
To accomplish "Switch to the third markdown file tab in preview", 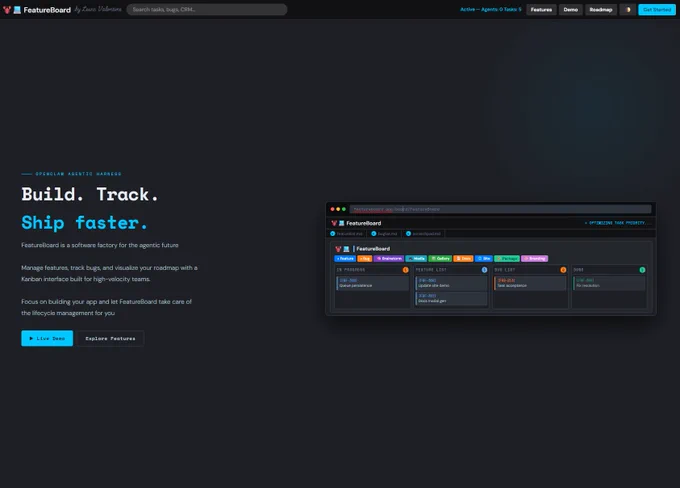I will click(423, 234).
